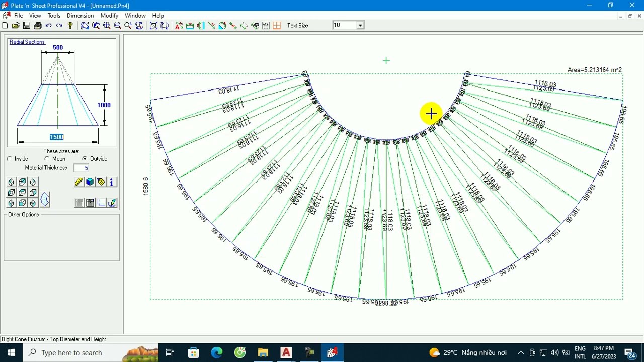Click the text annotation 'A' toolbar icon
This screenshot has width=644, height=362.
[179, 25]
